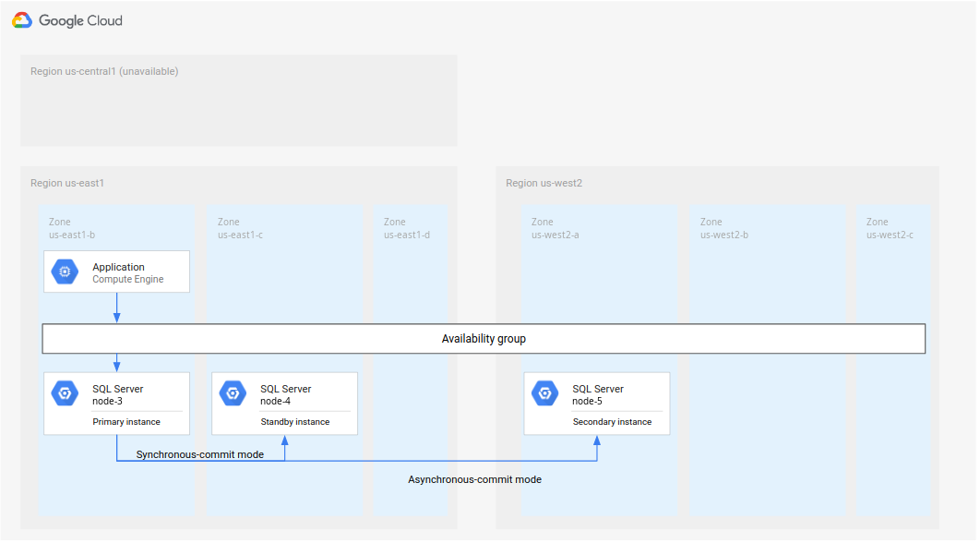Select the Primary instance node card
The image size is (980, 543).
pyautogui.click(x=116, y=404)
